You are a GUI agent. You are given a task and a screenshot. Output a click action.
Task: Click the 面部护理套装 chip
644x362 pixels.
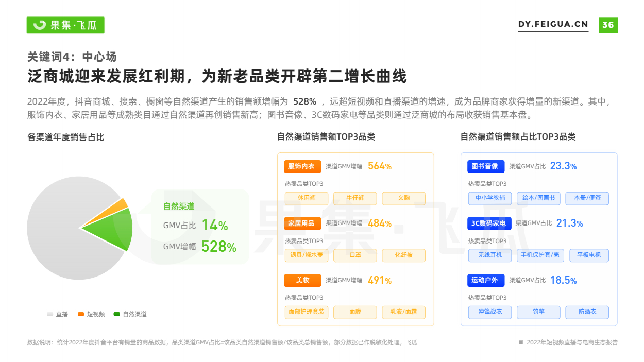[x=307, y=312]
